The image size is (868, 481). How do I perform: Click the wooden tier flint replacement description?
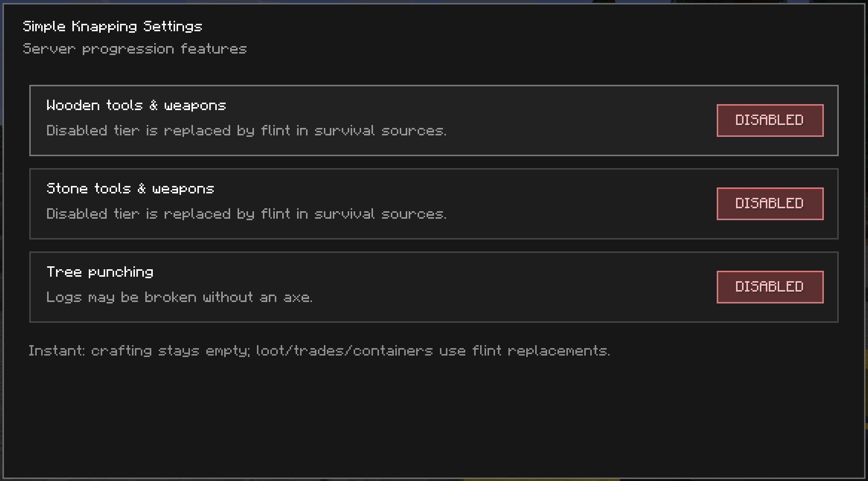tap(247, 131)
